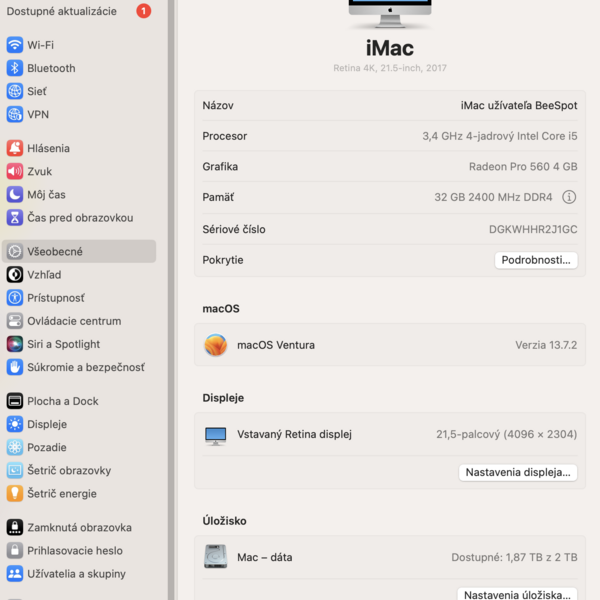Open Môj čas moon icon

(15, 194)
